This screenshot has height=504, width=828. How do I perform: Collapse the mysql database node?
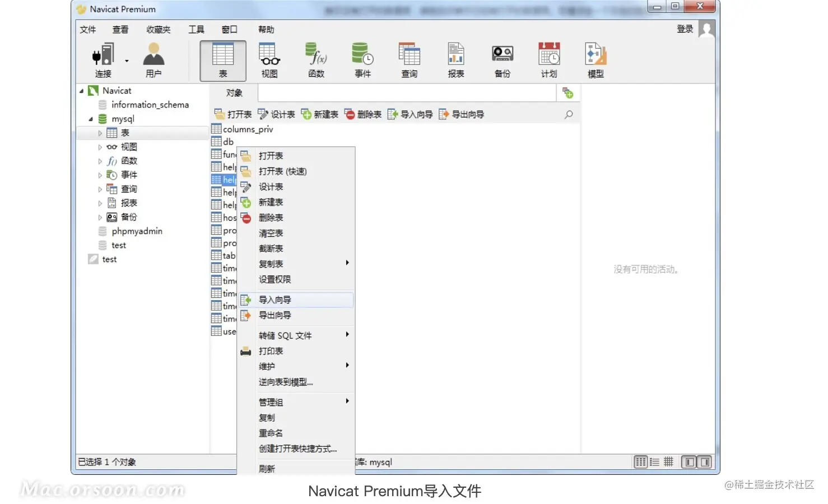91,119
